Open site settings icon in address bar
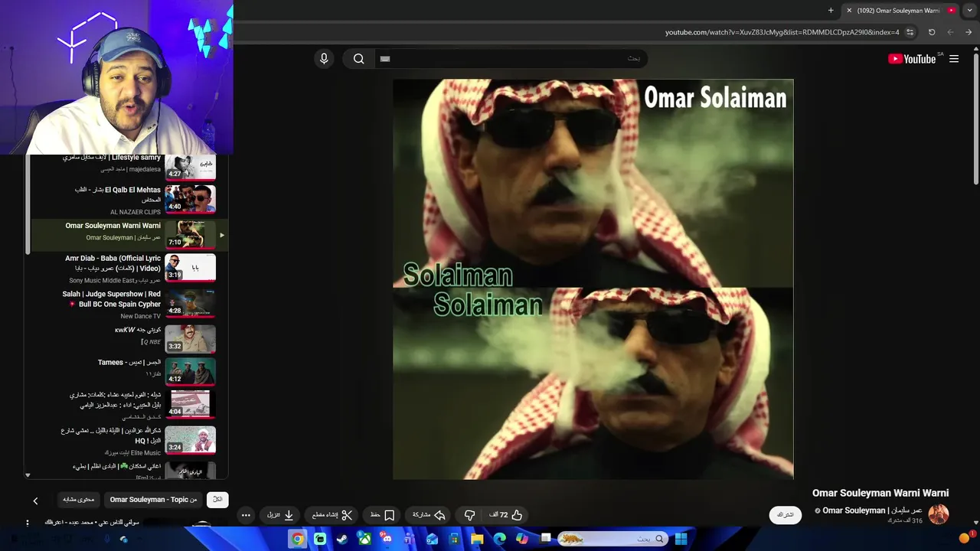The height and width of the screenshot is (551, 980). click(910, 32)
